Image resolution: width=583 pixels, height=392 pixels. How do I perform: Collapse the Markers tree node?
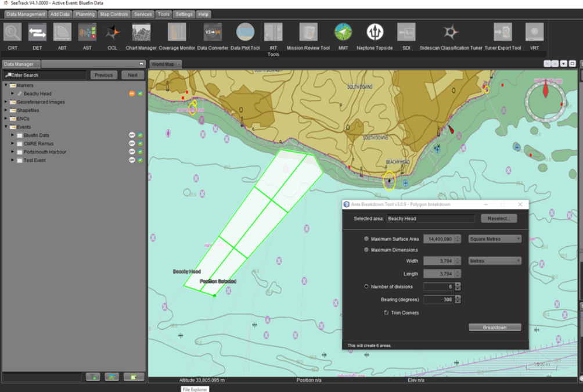(x=6, y=85)
